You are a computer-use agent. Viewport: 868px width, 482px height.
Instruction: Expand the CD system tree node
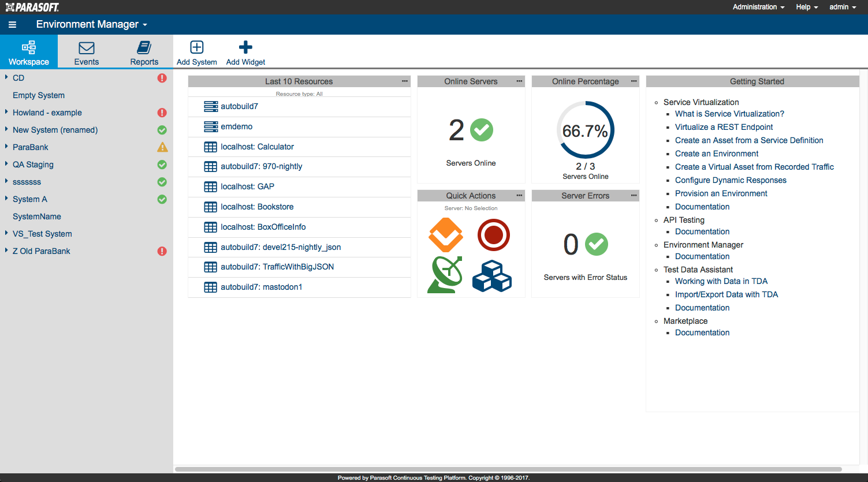(x=6, y=77)
